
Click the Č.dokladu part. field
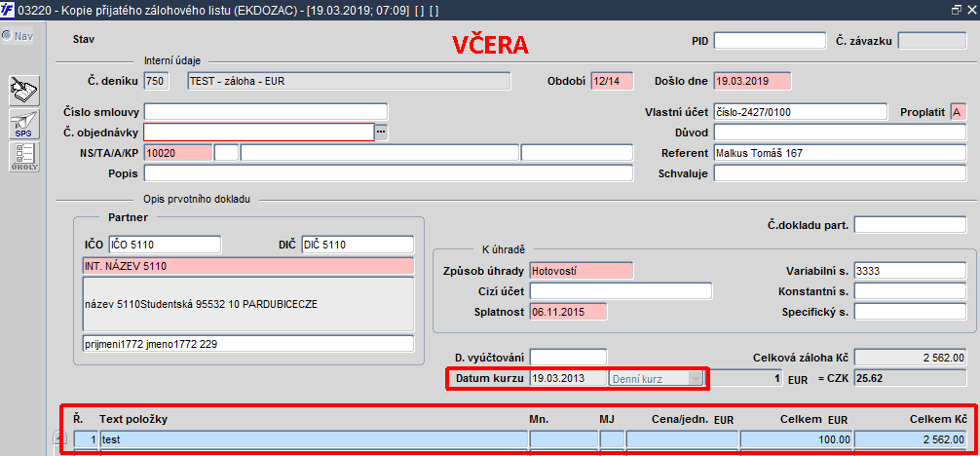[x=910, y=224]
